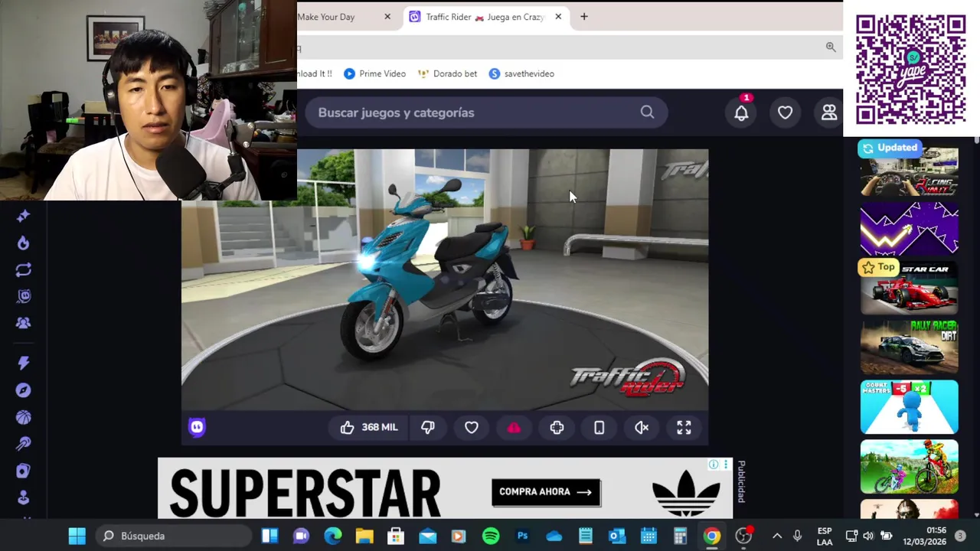Click the mobile phone icon below the game
Screen dimensions: 980x551
pos(599,427)
